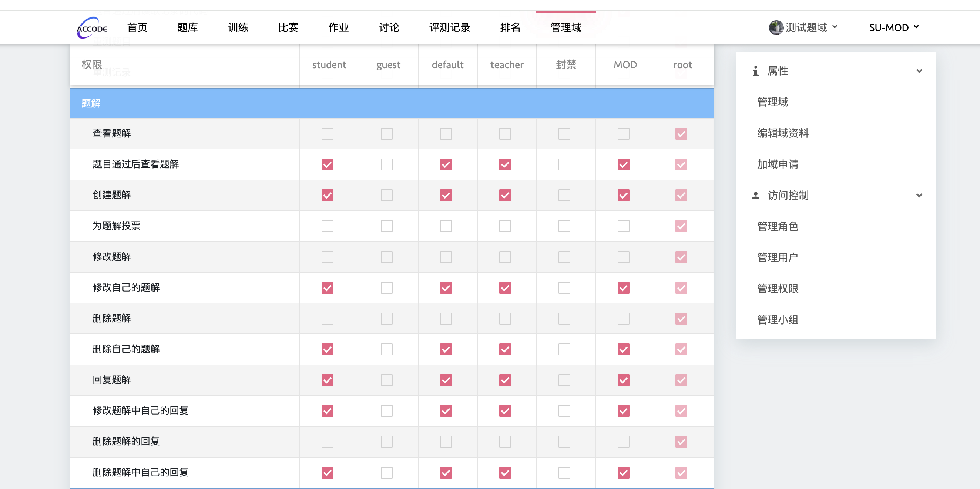Click the ACCODE logo
The image size is (980, 489).
point(92,27)
